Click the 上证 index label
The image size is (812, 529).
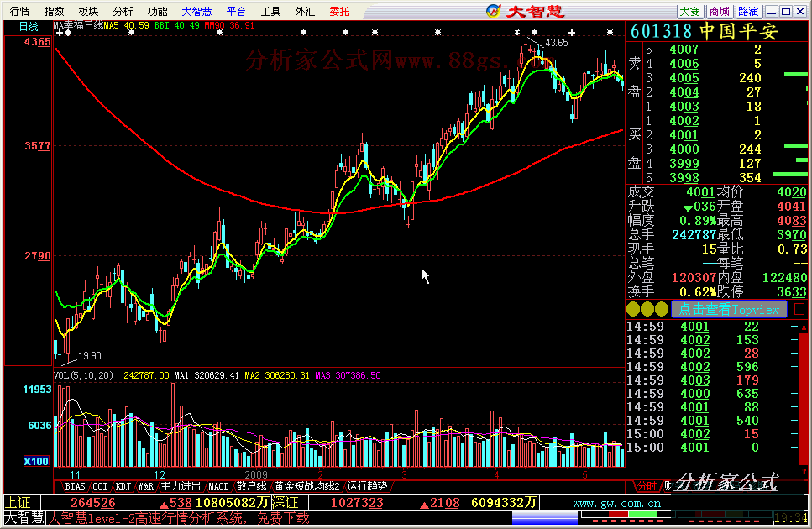click(18, 503)
